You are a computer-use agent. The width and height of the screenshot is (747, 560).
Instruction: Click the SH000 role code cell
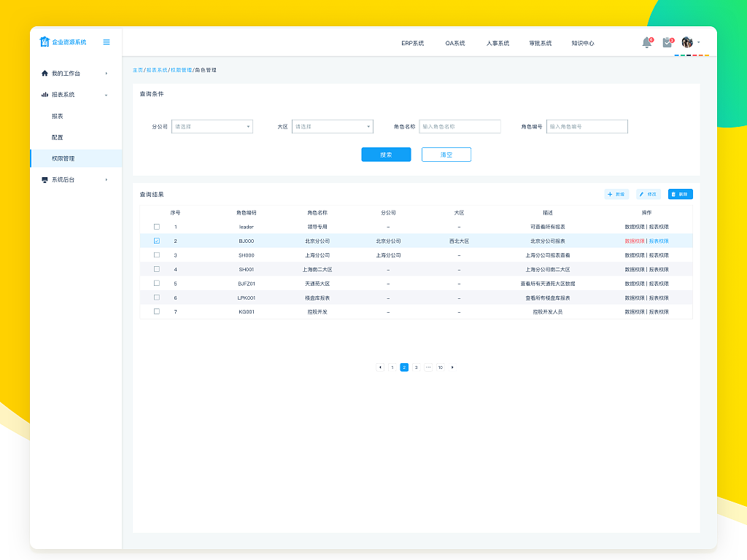(x=247, y=255)
